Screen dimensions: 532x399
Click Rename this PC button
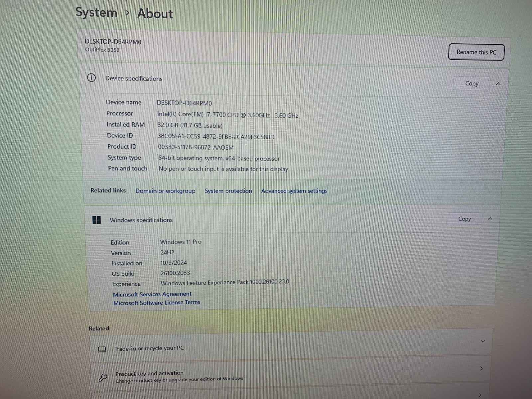(476, 52)
